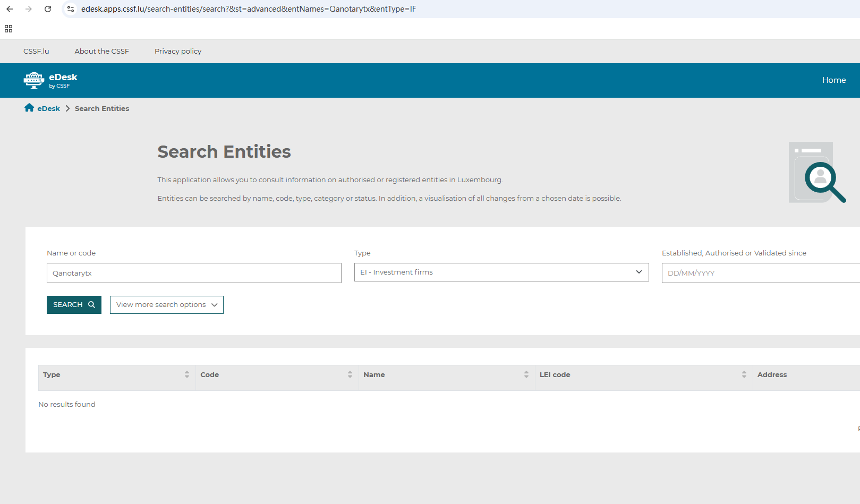
Task: Open the Type dropdown for investment firms
Action: [501, 272]
